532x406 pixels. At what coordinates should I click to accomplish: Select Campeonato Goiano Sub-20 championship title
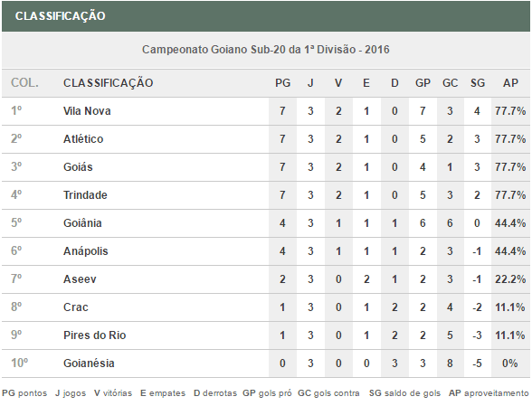point(266,50)
